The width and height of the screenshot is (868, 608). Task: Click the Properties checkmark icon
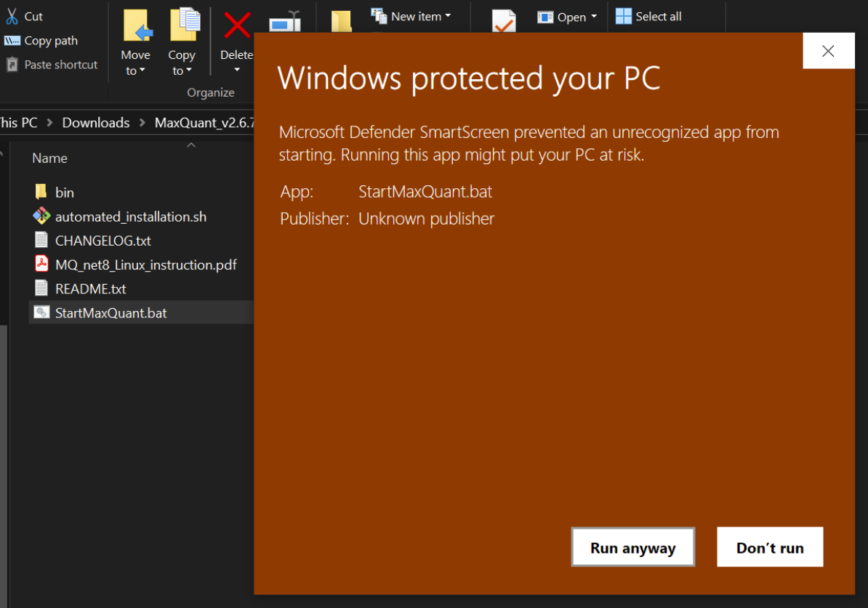pos(504,22)
